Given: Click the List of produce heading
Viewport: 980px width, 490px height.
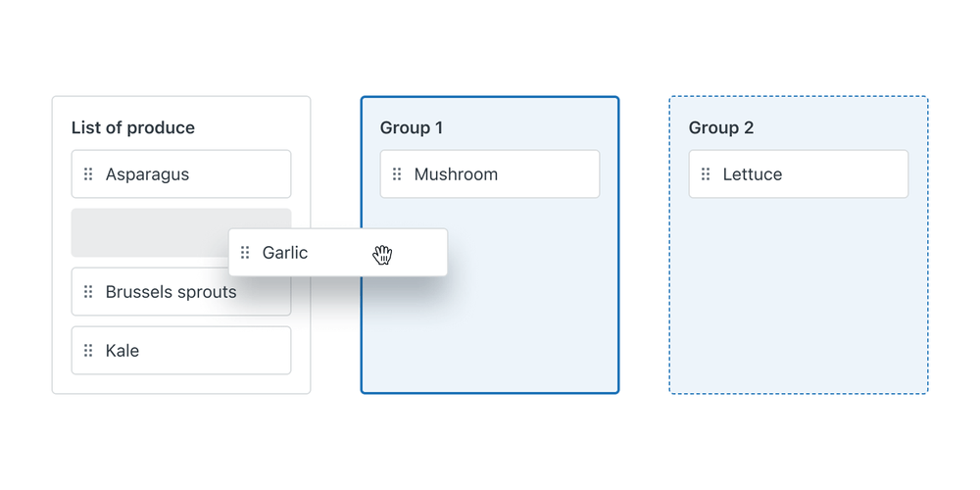Looking at the screenshot, I should pyautogui.click(x=133, y=127).
